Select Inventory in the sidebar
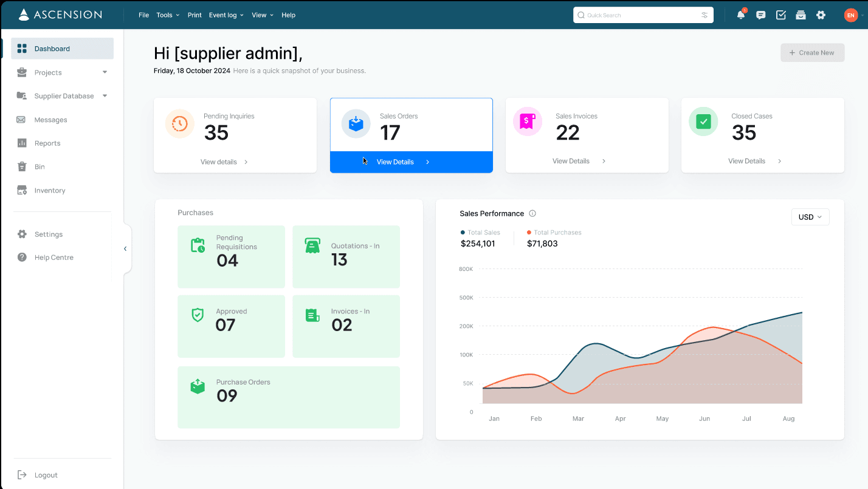Viewport: 868px width, 489px height. 50,190
